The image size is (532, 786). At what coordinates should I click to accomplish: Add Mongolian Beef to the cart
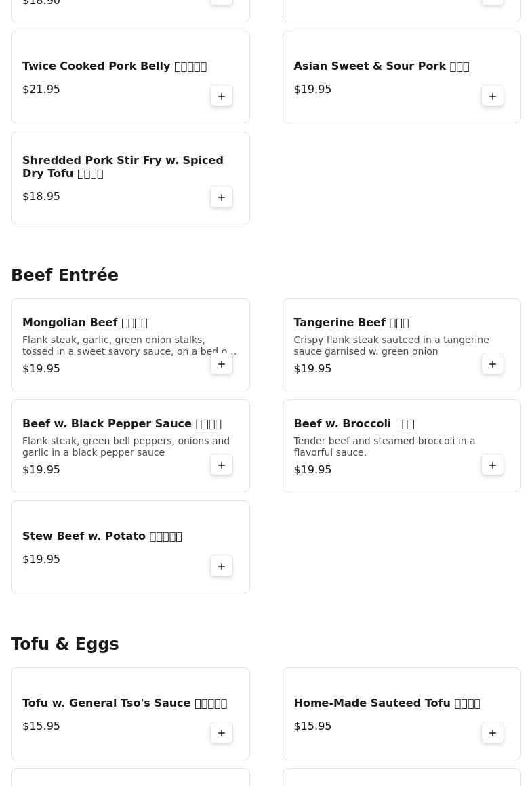(222, 364)
